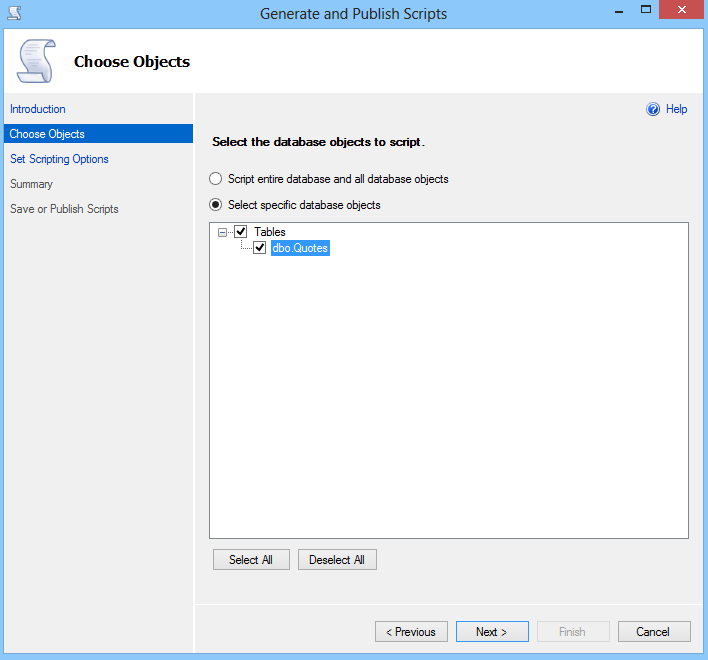This screenshot has height=660, width=708.
Task: Open the Set Scripting Options step
Action: tap(59, 159)
